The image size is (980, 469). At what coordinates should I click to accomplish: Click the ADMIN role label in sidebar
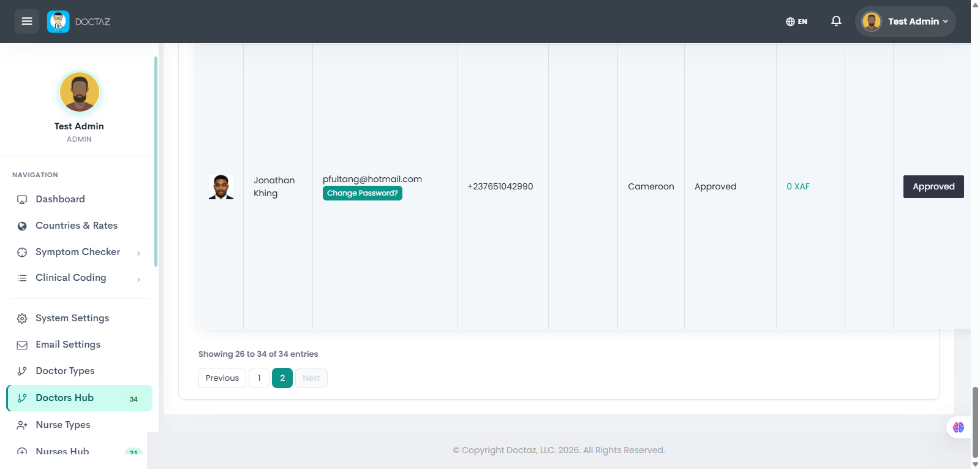79,139
